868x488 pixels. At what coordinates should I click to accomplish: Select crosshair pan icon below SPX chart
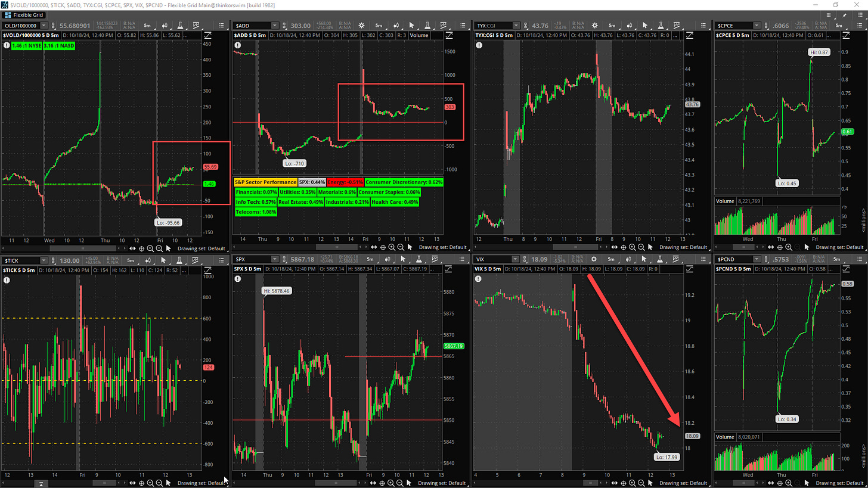tap(382, 483)
